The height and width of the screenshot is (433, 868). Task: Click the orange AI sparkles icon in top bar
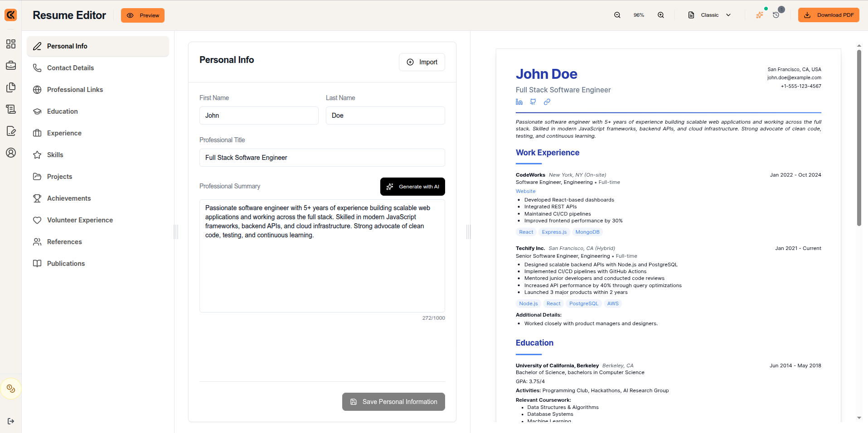[x=760, y=15]
